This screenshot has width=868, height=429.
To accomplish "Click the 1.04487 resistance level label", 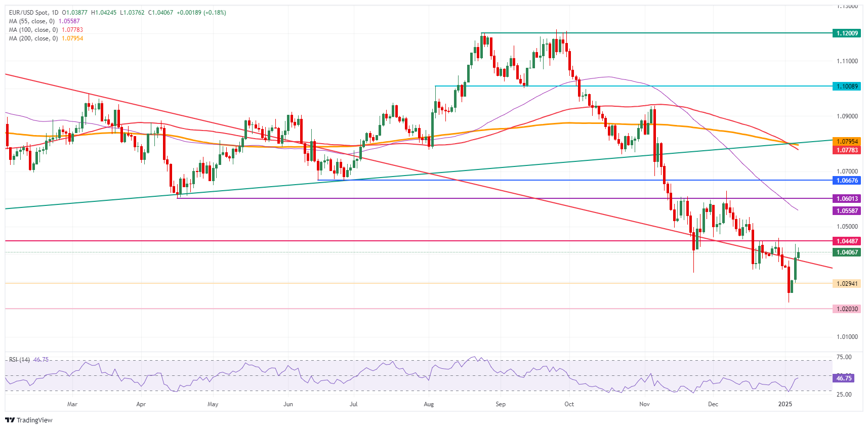I will (x=846, y=241).
